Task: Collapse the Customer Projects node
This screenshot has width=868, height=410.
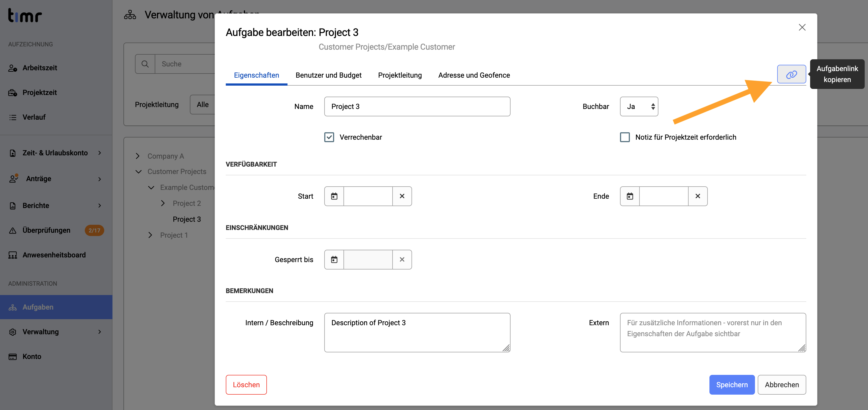Action: coord(138,172)
